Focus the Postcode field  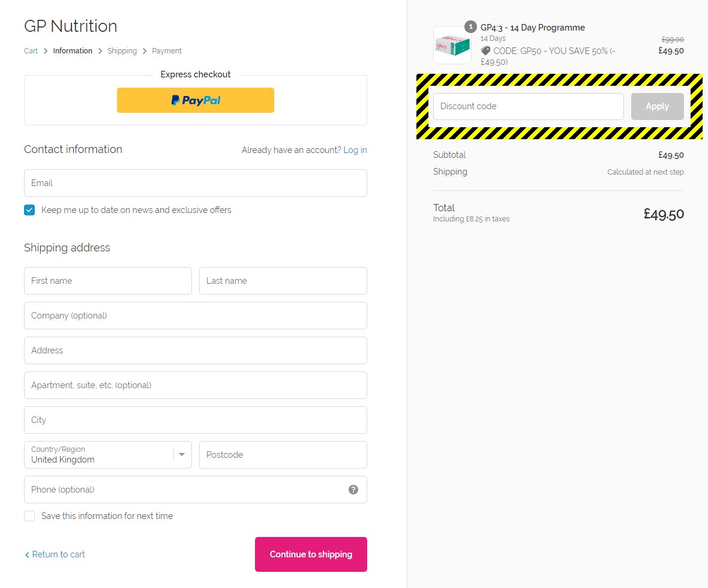(283, 455)
